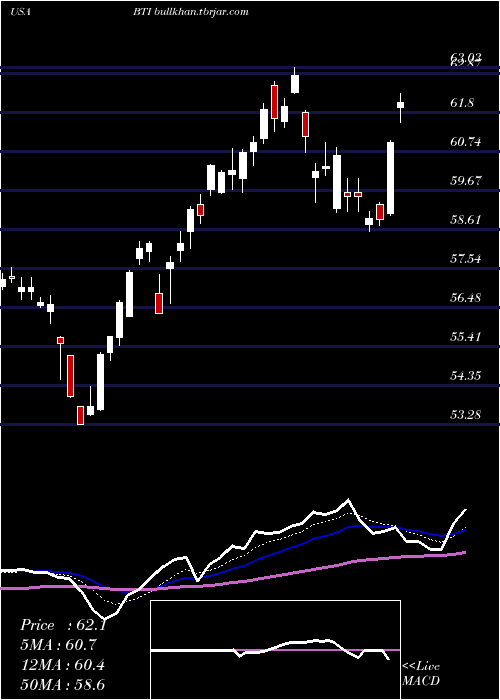Click the 50MA : 58.6 readout

(63, 684)
